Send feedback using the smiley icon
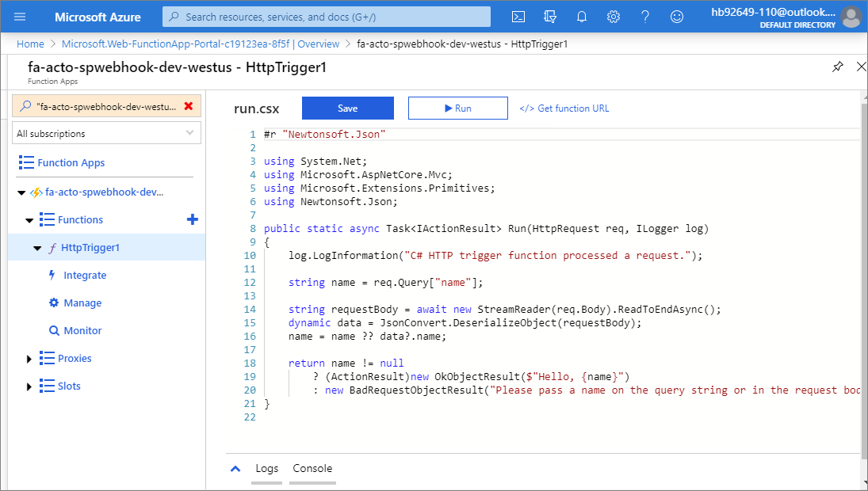 point(676,16)
